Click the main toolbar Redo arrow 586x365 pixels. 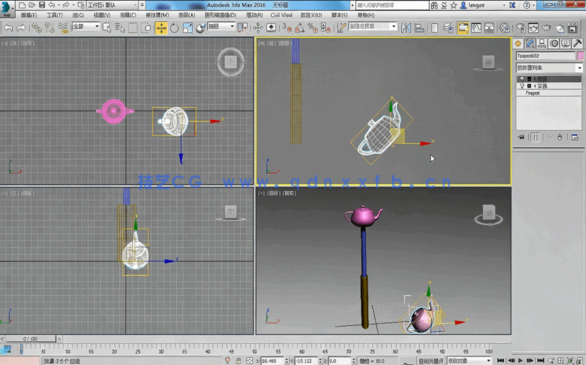coord(21,28)
